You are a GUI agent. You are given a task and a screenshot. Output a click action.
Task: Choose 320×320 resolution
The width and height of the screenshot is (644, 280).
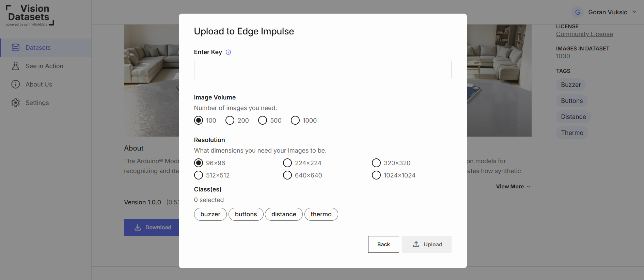(376, 163)
